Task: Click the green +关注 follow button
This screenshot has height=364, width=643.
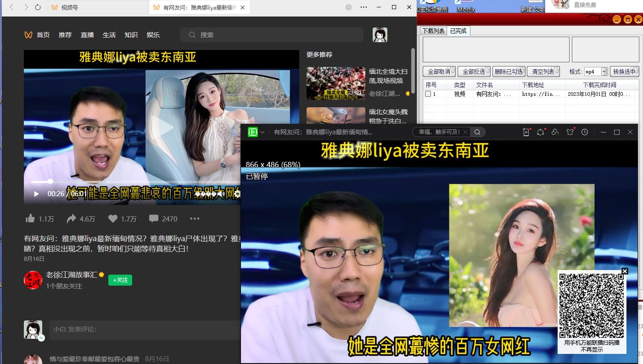Action: click(120, 280)
